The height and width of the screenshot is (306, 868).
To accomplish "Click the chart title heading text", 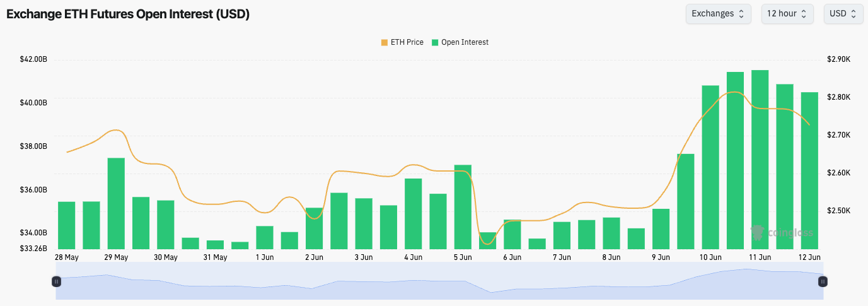I will 128,15.
